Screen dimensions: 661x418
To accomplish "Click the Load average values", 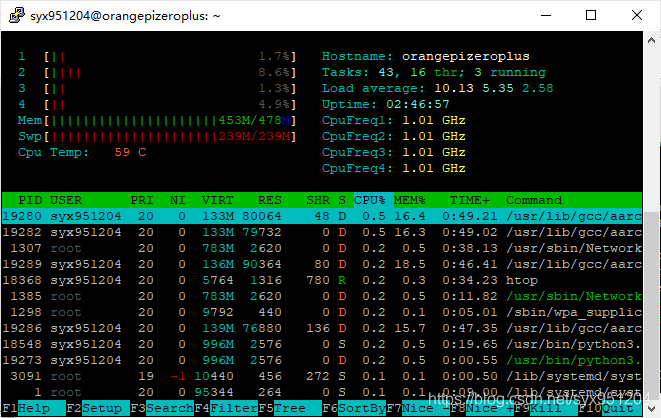I will pos(494,88).
